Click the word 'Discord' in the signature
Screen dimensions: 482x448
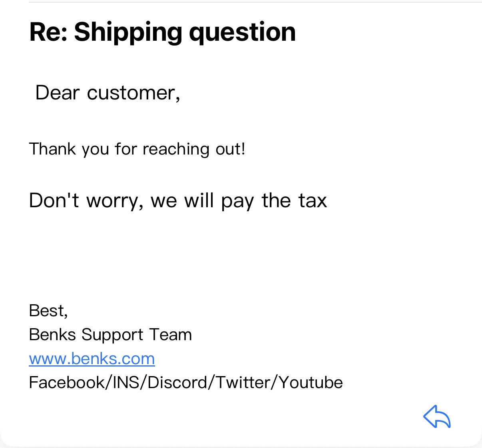click(x=177, y=383)
